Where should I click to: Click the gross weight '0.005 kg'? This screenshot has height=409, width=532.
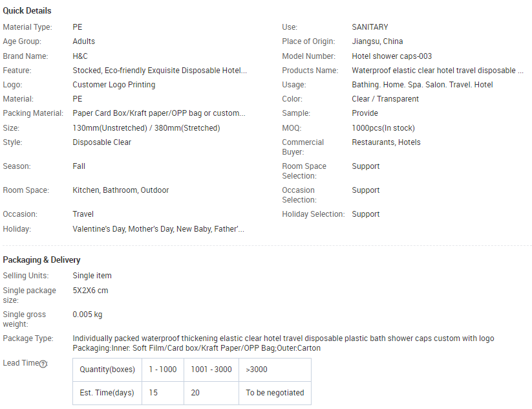coord(87,315)
